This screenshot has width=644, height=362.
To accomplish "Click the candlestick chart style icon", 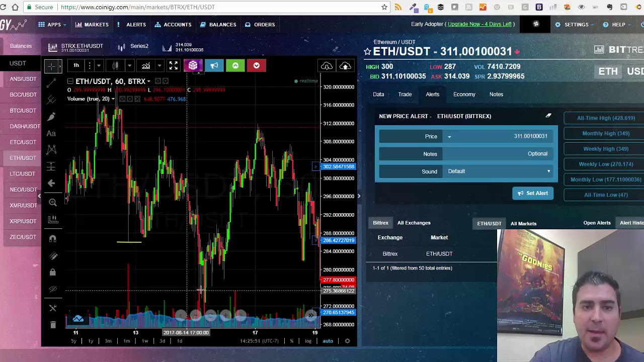I will pos(116,65).
